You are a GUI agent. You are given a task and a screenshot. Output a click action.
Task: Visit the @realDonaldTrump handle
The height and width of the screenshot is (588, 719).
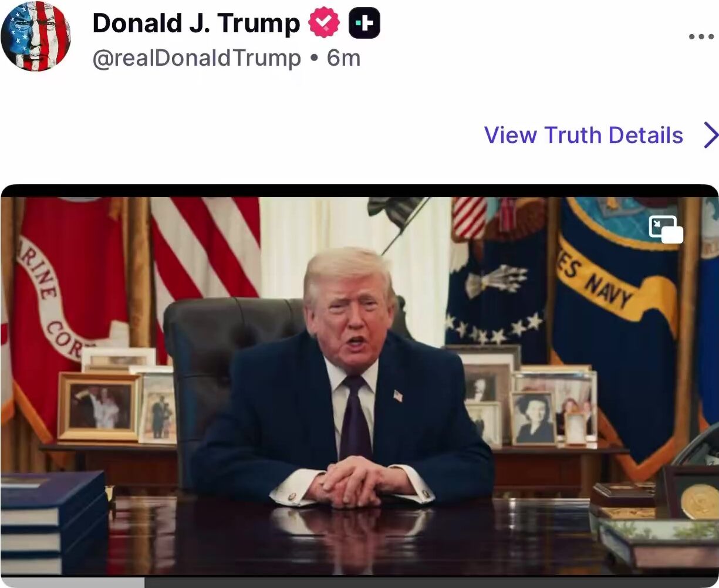click(x=197, y=58)
